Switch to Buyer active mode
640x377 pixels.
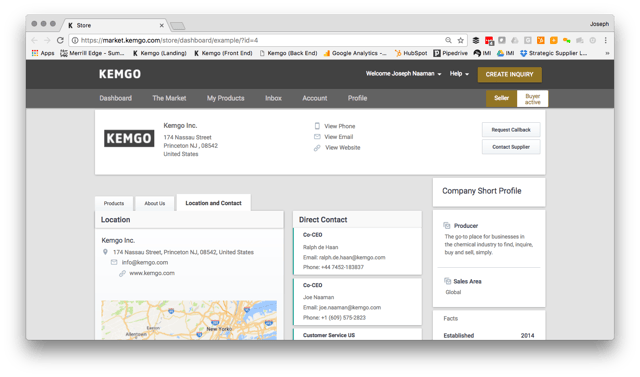[533, 99]
